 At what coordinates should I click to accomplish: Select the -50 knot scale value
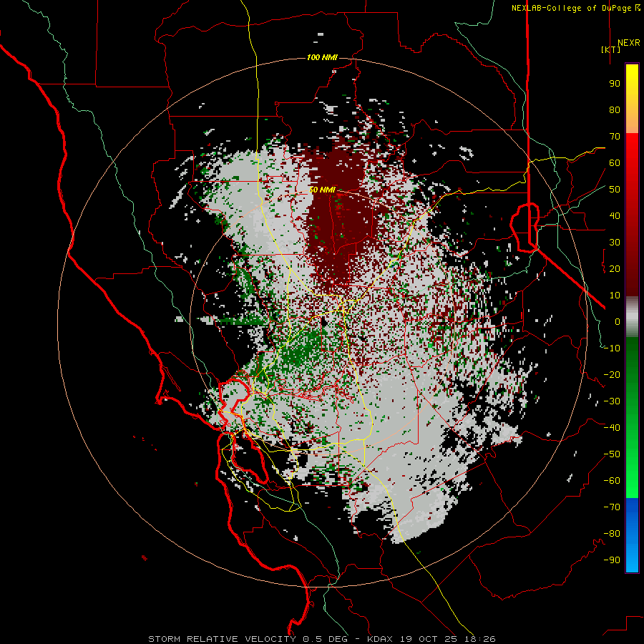coord(612,454)
